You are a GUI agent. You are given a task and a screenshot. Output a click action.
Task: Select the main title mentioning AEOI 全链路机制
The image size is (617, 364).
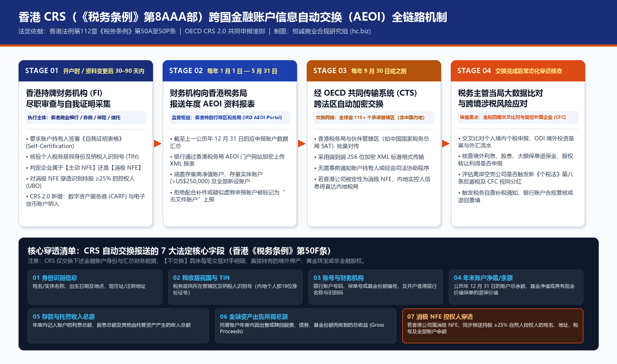click(233, 17)
